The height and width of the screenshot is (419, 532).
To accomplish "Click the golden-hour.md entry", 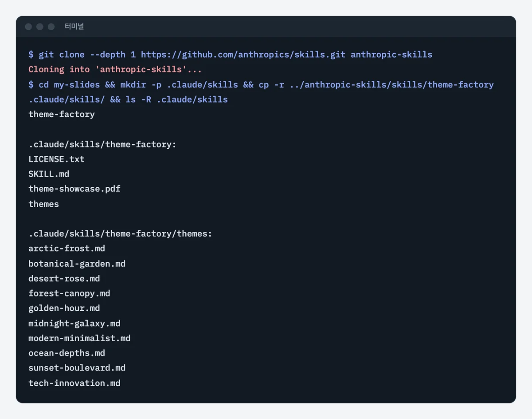I will point(64,308).
